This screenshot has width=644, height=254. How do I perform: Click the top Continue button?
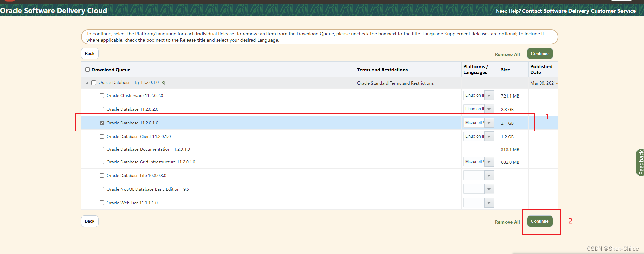(x=540, y=54)
